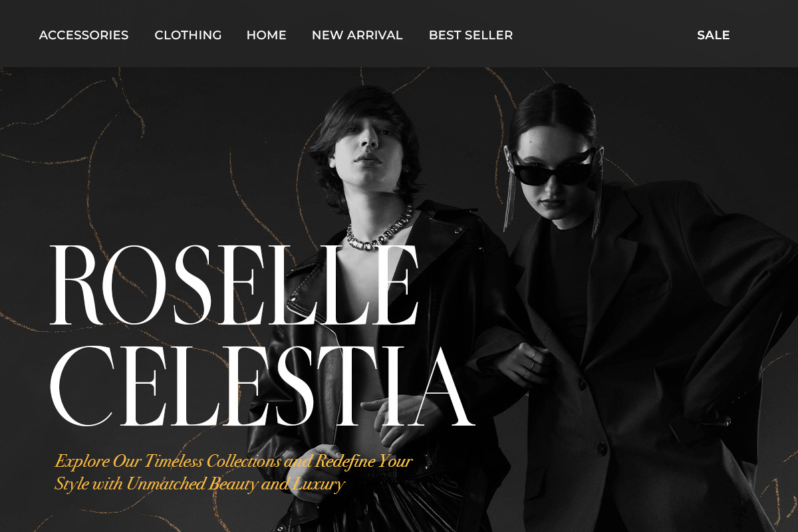
Task: Open the NEW ARRIVAL page
Action: click(x=357, y=35)
